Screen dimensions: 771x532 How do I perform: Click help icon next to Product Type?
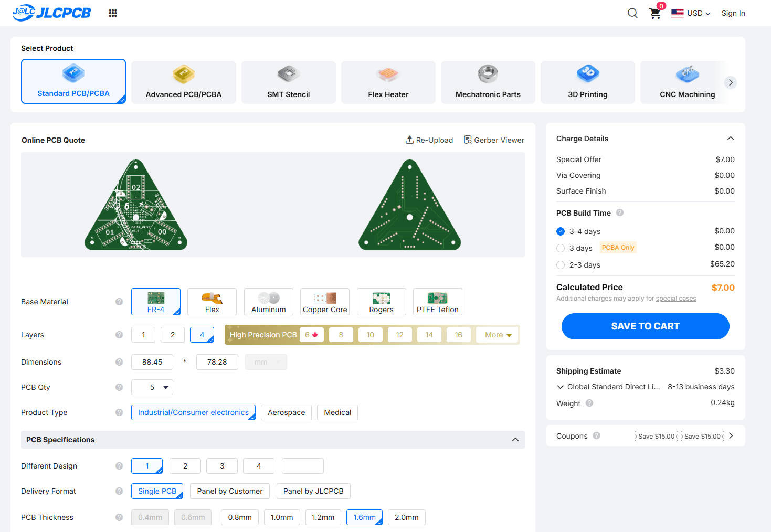pos(119,412)
